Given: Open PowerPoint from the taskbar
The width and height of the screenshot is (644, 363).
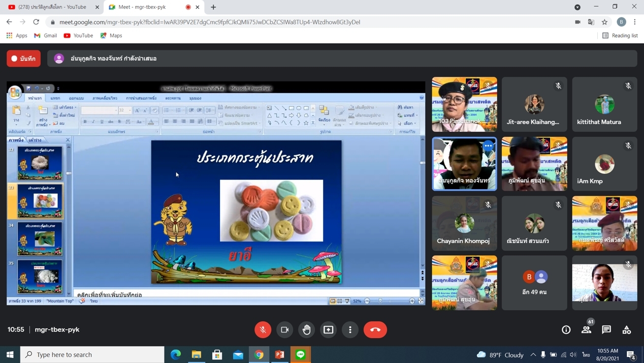Looking at the screenshot, I should pos(280,354).
